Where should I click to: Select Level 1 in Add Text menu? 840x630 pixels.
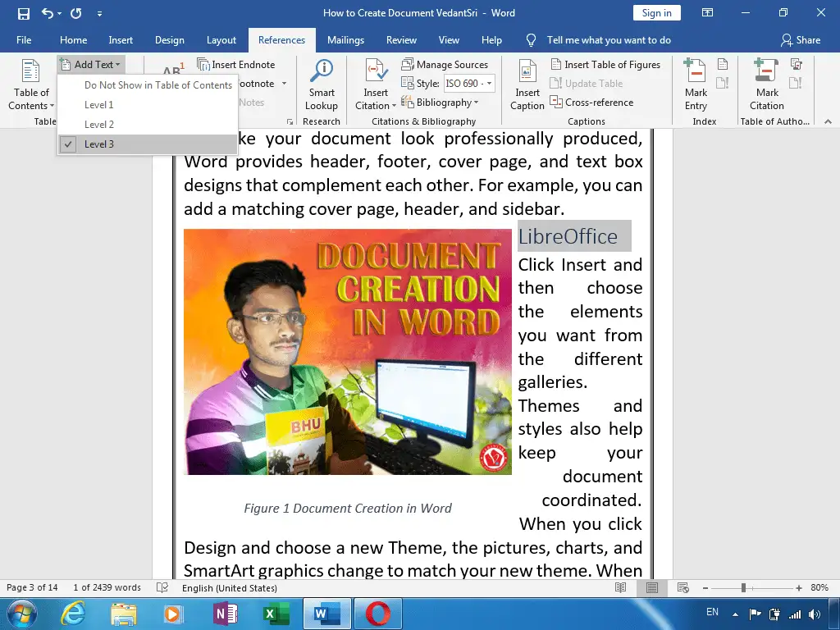(99, 104)
